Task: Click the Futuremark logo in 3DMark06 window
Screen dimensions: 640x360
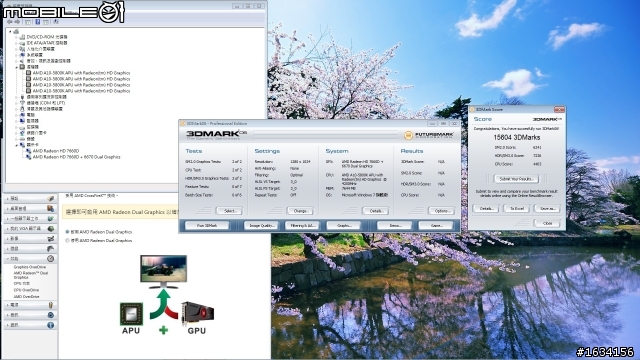Action: [429, 135]
